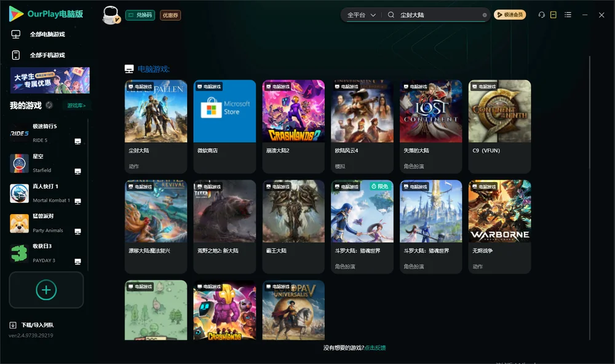Click the 优惠券 coupon button
615x364 pixels.
pos(170,15)
